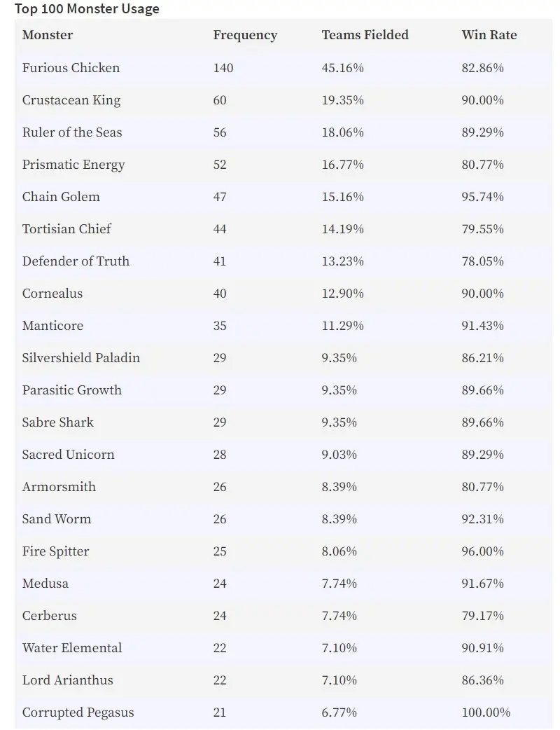The image size is (560, 730).
Task: Click the Win Rate column header
Action: [489, 35]
